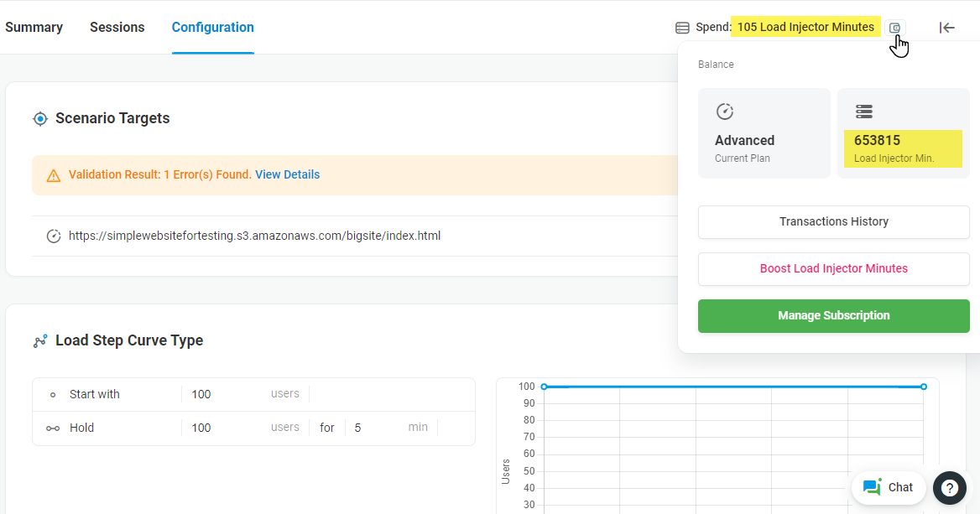Click Boost Load Injector Minutes
Viewport: 980px width, 514px height.
[834, 268]
